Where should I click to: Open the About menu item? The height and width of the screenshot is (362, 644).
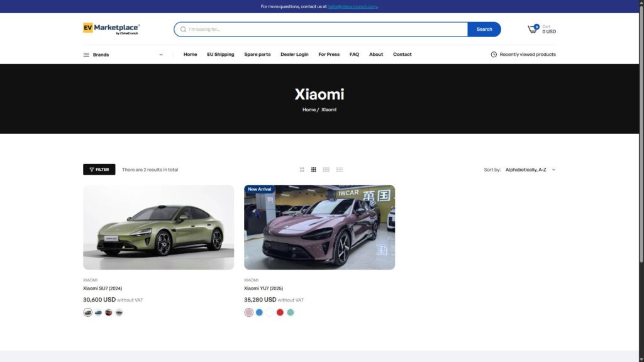coord(376,54)
